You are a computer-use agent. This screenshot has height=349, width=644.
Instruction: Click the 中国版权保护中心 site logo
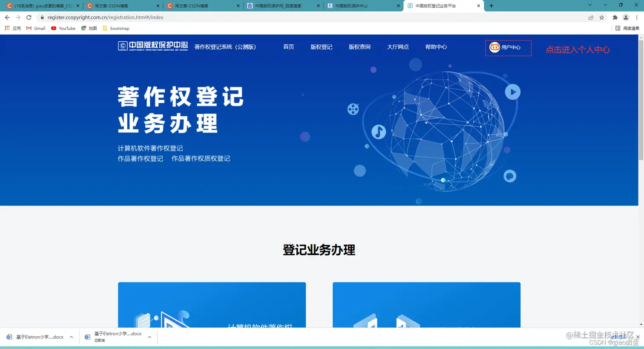[x=152, y=47]
